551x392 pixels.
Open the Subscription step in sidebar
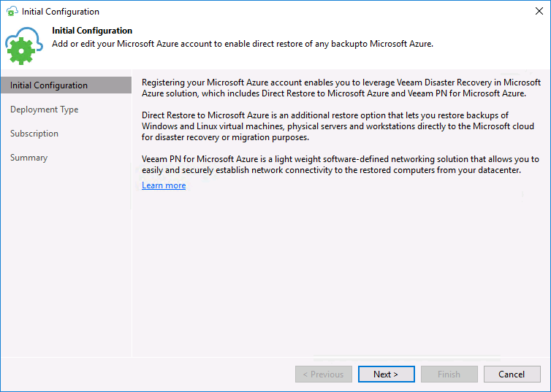pos(34,134)
